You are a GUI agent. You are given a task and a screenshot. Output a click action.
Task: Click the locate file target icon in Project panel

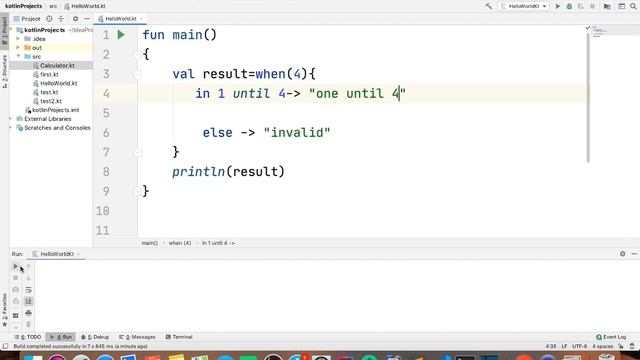tap(49, 19)
